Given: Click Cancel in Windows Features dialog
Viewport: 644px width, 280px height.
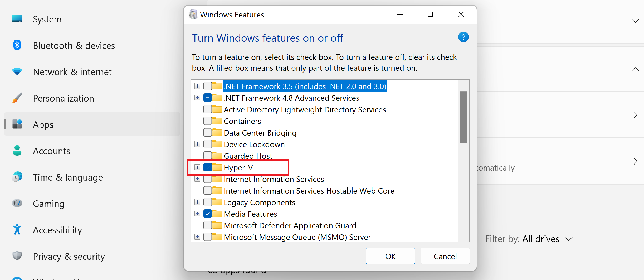Looking at the screenshot, I should 445,256.
